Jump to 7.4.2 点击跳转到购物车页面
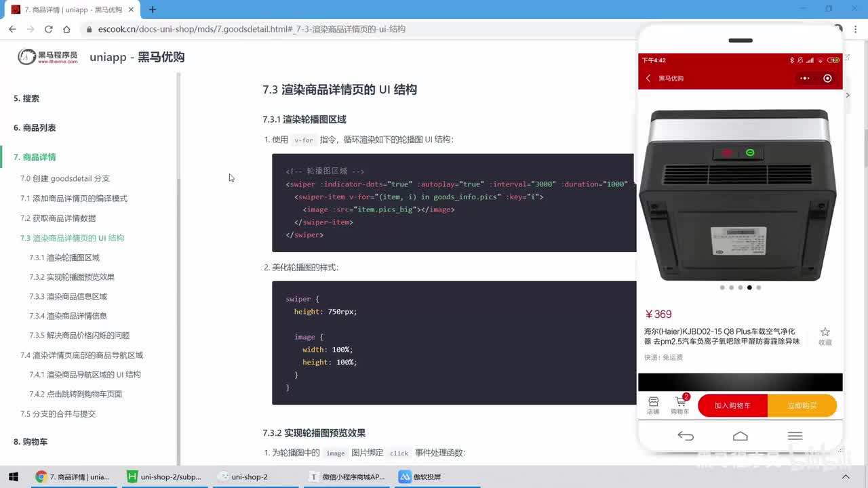The height and width of the screenshot is (488, 868). (x=76, y=394)
